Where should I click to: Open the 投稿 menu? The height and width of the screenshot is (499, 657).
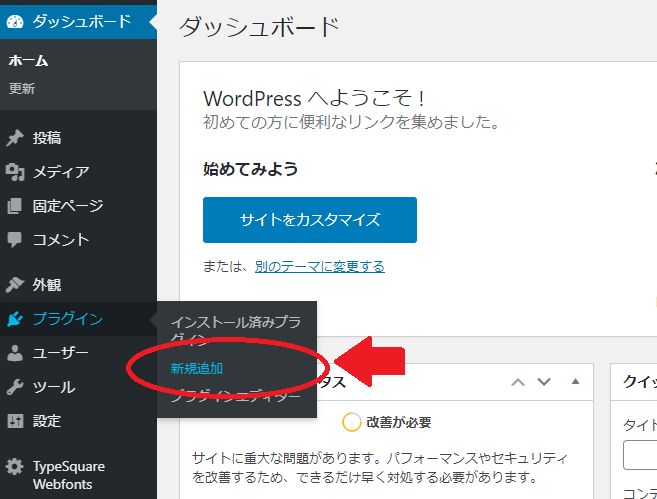click(x=78, y=138)
